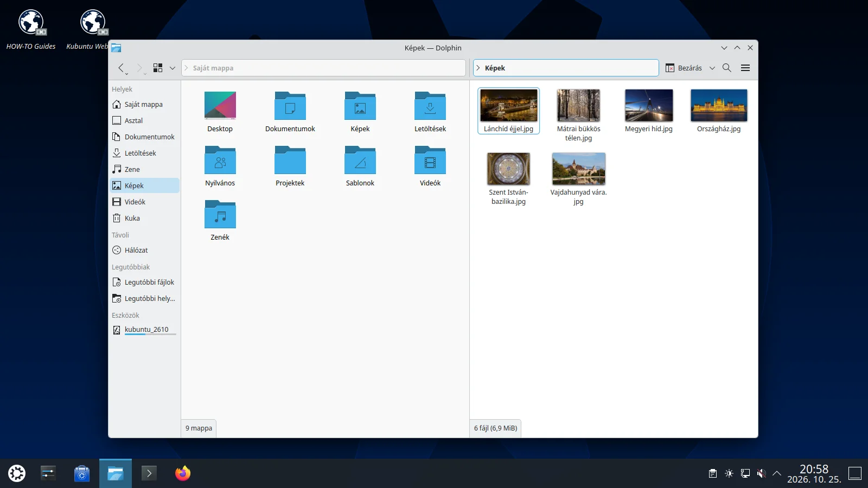The width and height of the screenshot is (868, 488).
Task: Select the Videók folder icon
Action: coord(430,160)
